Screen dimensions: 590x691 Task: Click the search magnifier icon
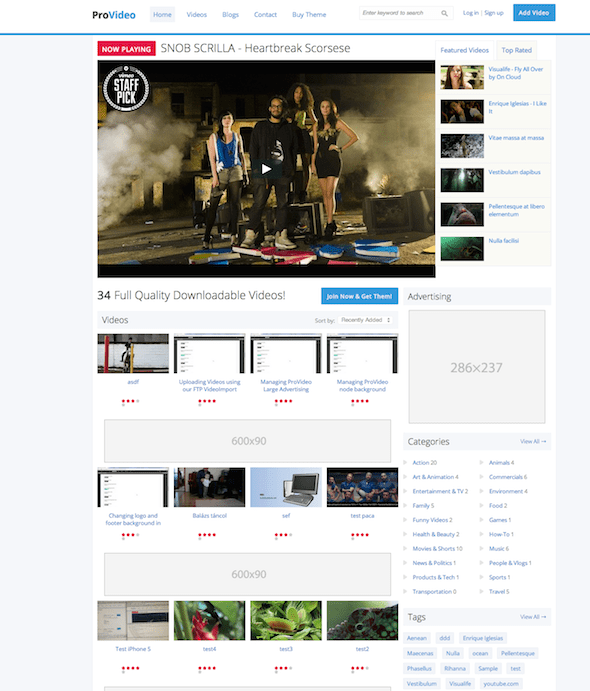[x=444, y=13]
